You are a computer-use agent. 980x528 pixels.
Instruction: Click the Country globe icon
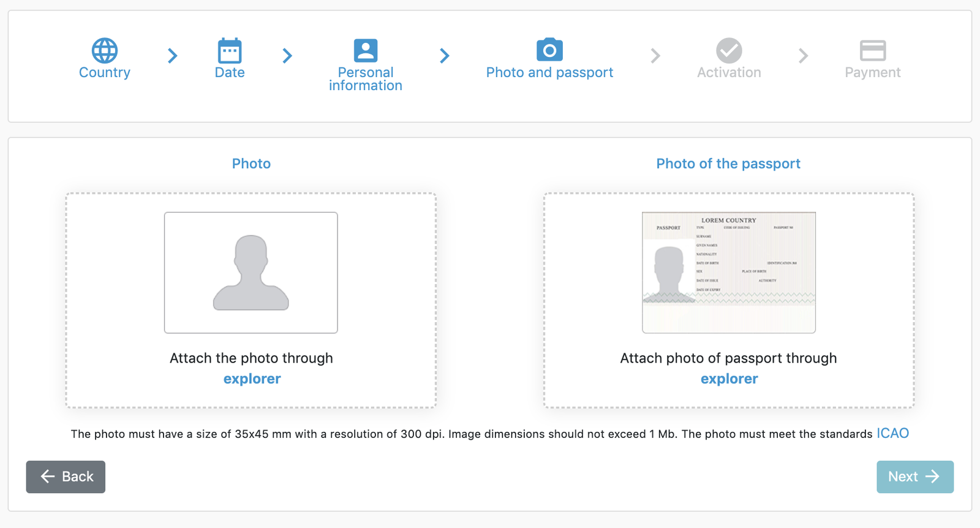point(105,50)
